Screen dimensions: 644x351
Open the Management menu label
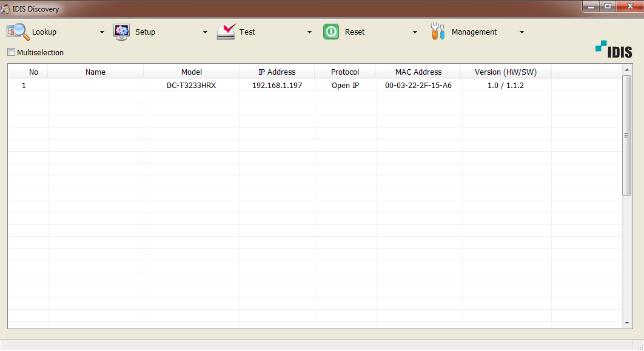click(x=474, y=32)
